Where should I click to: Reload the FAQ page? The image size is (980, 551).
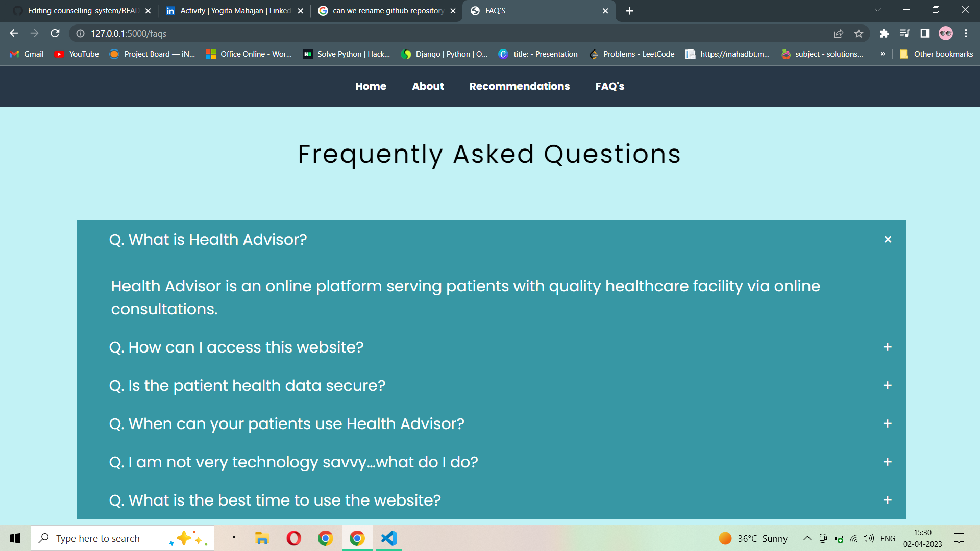[x=55, y=33]
